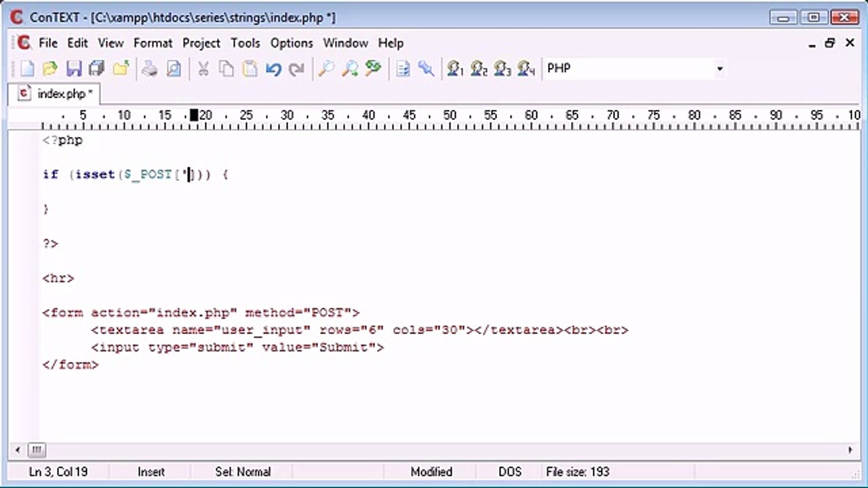Click the blue pin toolbar icon
Screen dimensions: 868x488
click(x=426, y=68)
